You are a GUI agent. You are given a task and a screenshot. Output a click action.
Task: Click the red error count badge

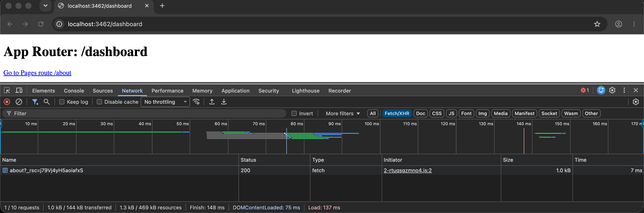coord(585,90)
